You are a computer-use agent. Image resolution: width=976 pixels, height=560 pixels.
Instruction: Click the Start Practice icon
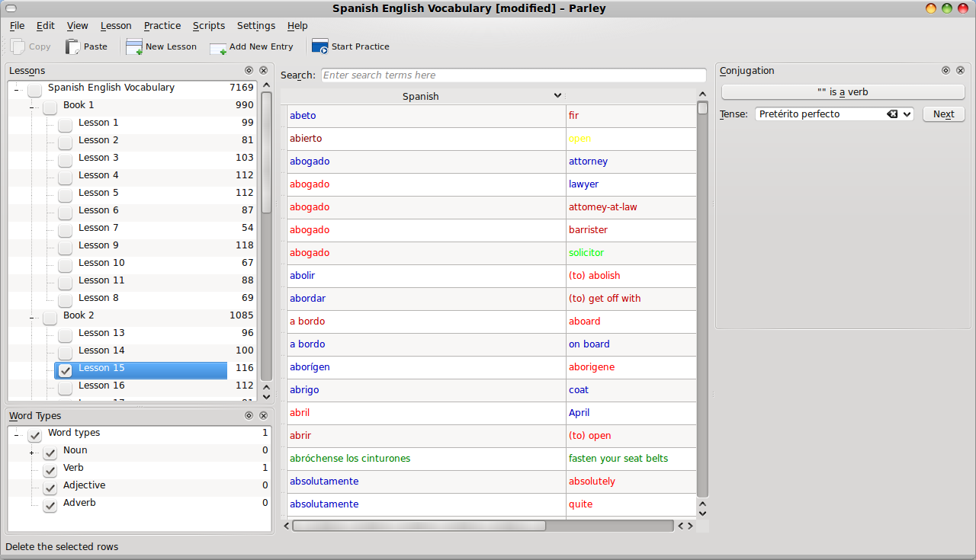tap(320, 46)
